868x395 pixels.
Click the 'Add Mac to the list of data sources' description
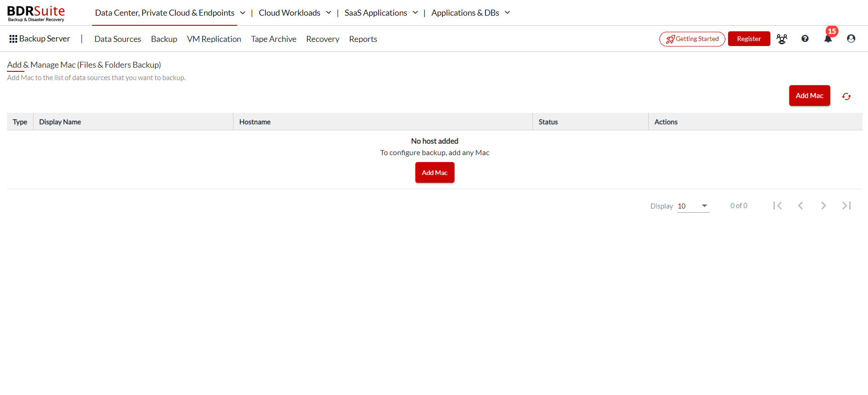tap(96, 78)
